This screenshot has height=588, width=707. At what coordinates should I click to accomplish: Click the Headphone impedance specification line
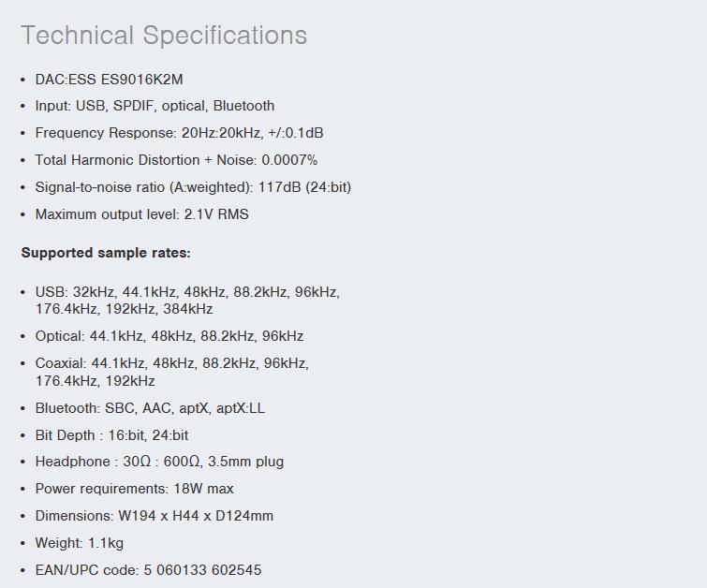[159, 462]
